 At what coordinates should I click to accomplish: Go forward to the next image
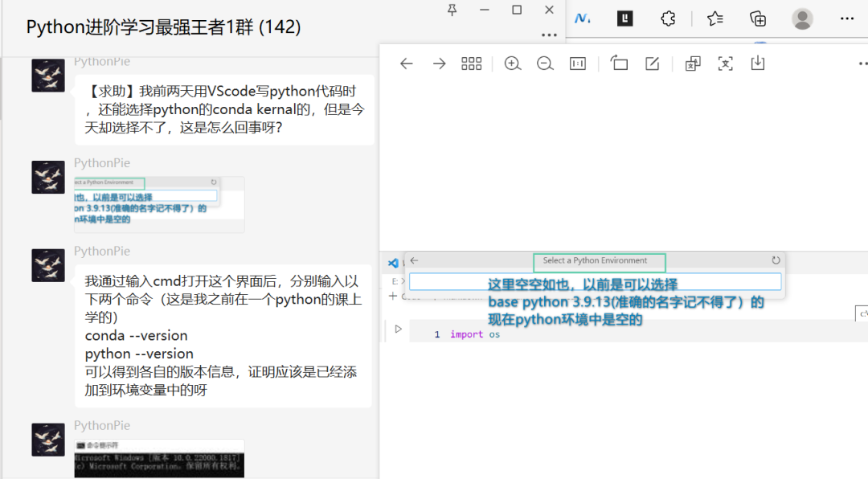439,63
